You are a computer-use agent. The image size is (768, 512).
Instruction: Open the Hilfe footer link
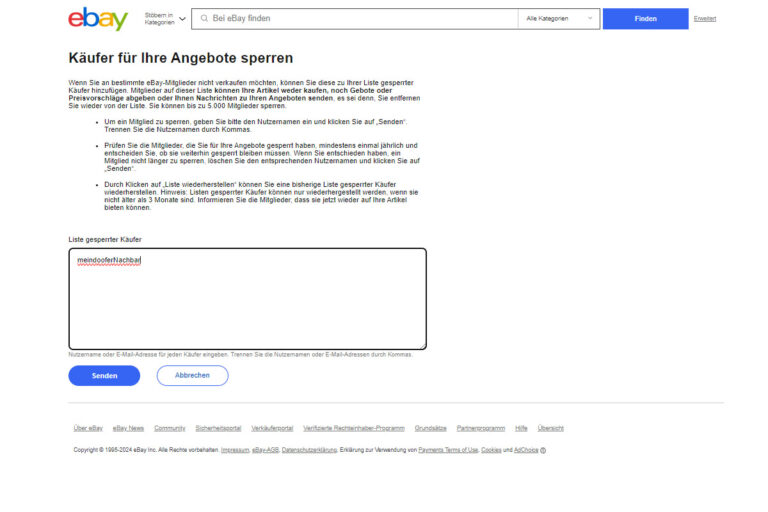coord(521,428)
